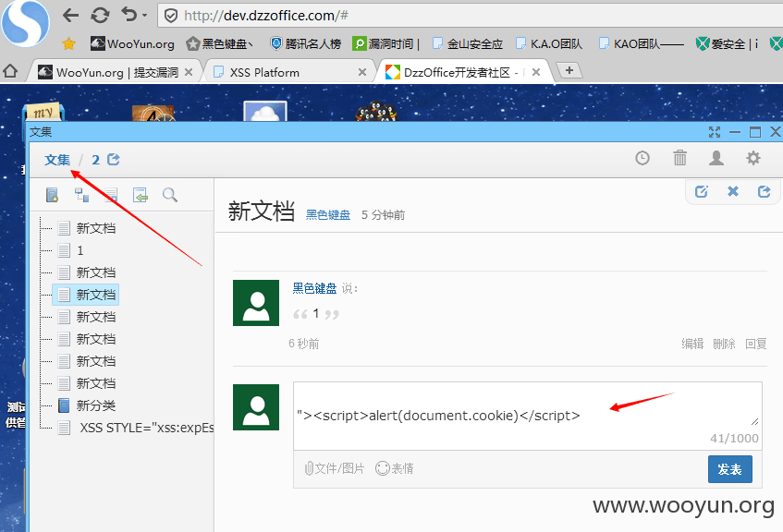The height and width of the screenshot is (532, 783).
Task: Open the 腾讯名人榜 bookmark
Action: coord(306,44)
